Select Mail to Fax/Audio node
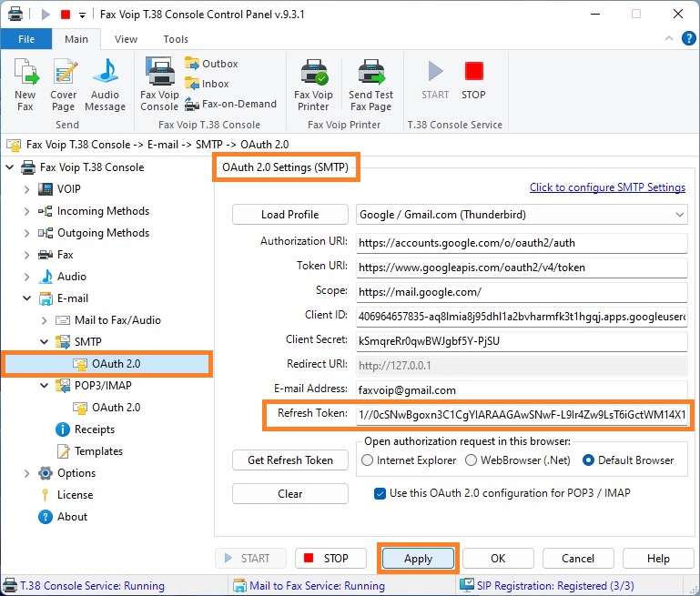 108,320
